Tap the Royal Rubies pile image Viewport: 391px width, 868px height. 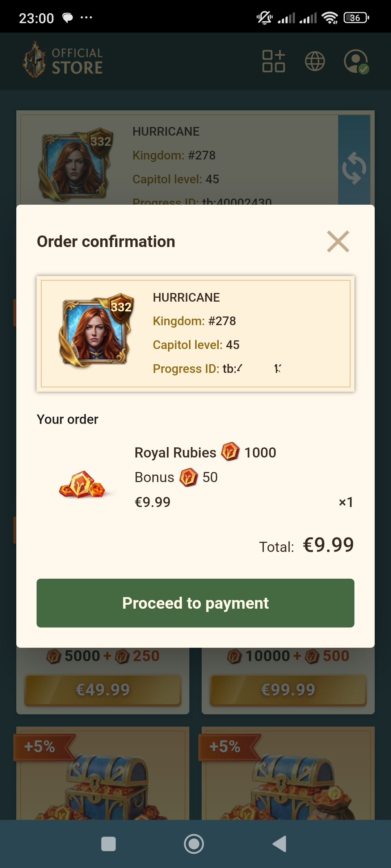click(x=82, y=485)
